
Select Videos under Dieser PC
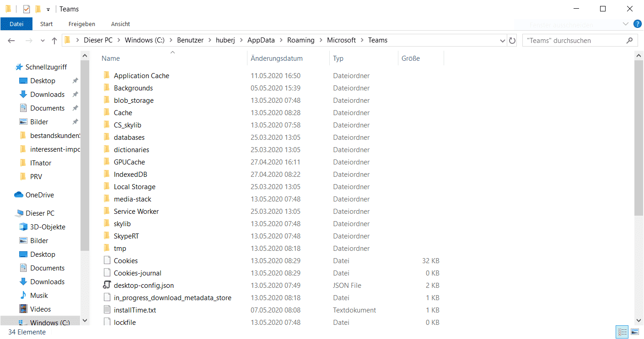[x=40, y=309]
